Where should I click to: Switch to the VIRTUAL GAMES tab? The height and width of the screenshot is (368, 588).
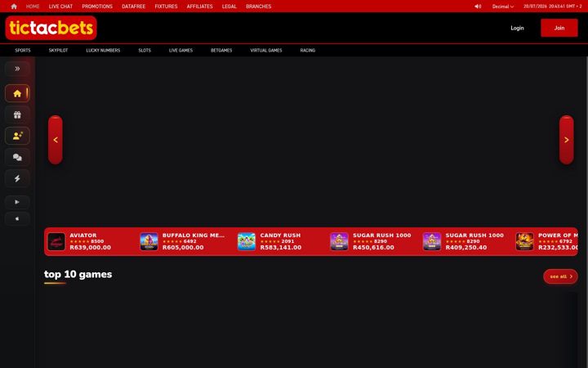266,51
